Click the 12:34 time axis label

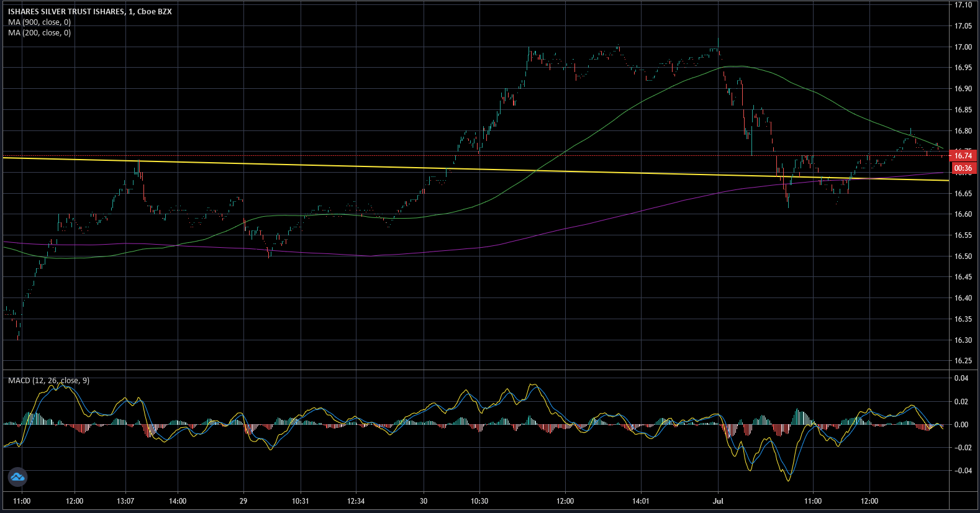coord(356,501)
